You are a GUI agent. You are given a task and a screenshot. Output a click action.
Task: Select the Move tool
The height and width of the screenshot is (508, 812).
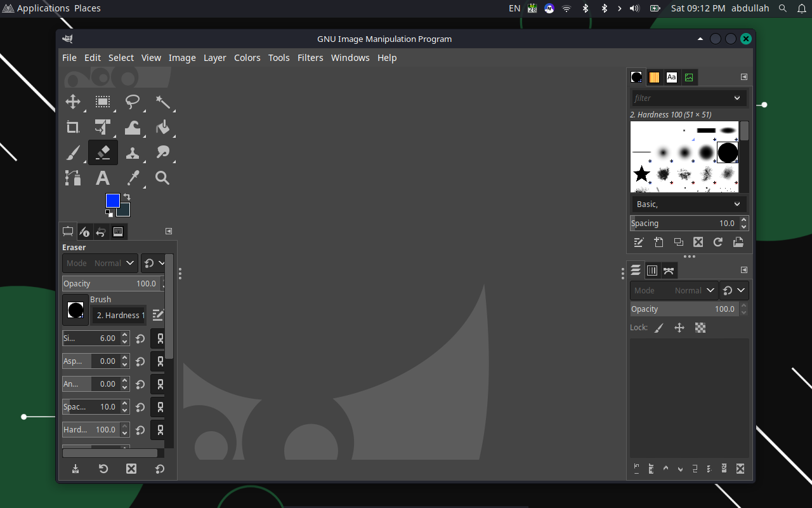click(x=73, y=102)
